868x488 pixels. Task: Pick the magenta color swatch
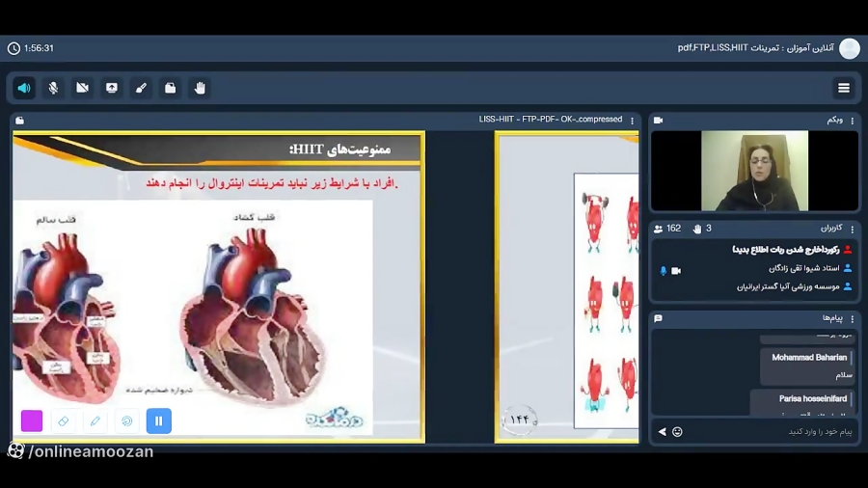[32, 421]
